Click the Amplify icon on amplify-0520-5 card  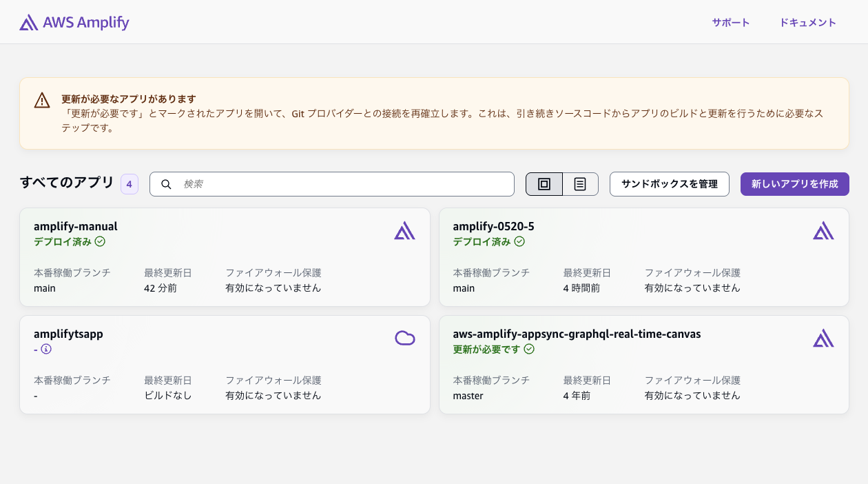(823, 231)
